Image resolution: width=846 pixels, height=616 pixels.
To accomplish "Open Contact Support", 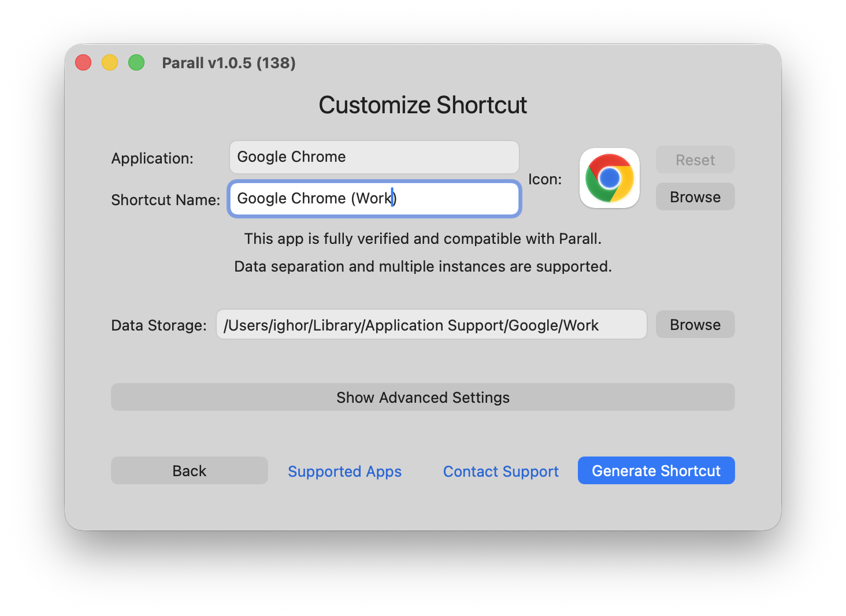I will coord(500,471).
